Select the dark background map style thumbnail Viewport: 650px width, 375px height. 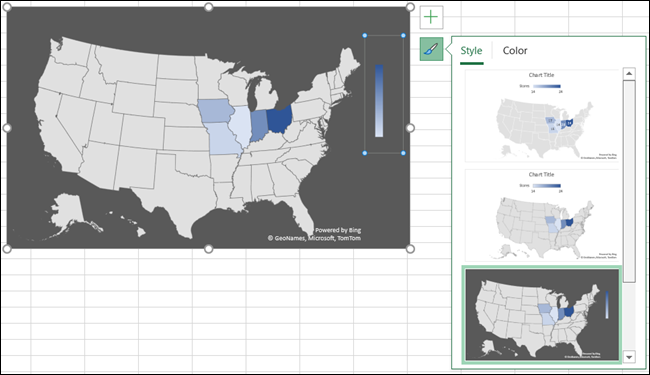coord(542,315)
